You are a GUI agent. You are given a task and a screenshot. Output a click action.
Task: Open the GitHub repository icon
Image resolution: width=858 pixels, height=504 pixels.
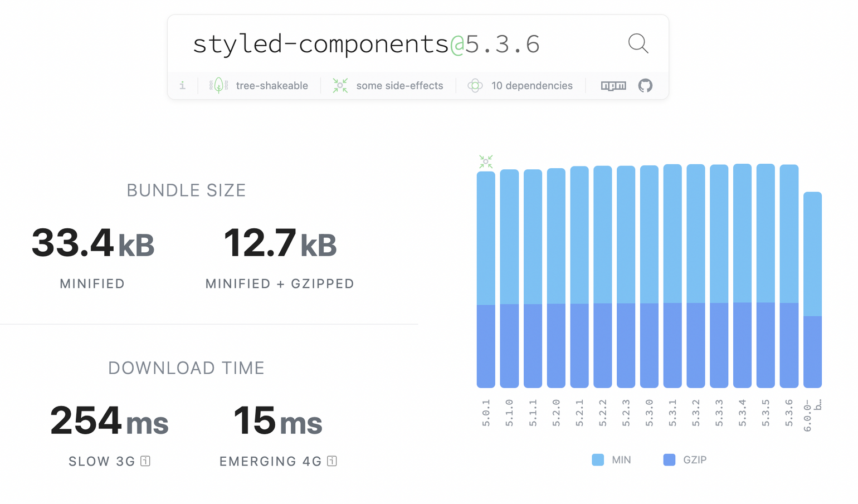tap(645, 85)
